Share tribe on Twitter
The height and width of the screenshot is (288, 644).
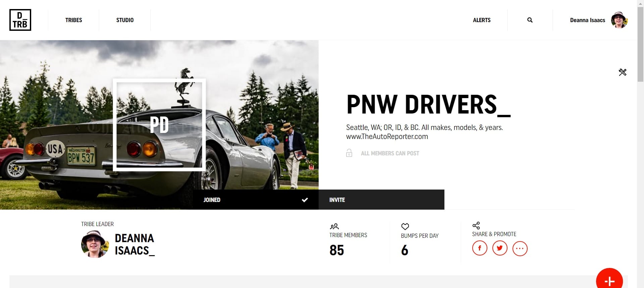click(x=500, y=248)
